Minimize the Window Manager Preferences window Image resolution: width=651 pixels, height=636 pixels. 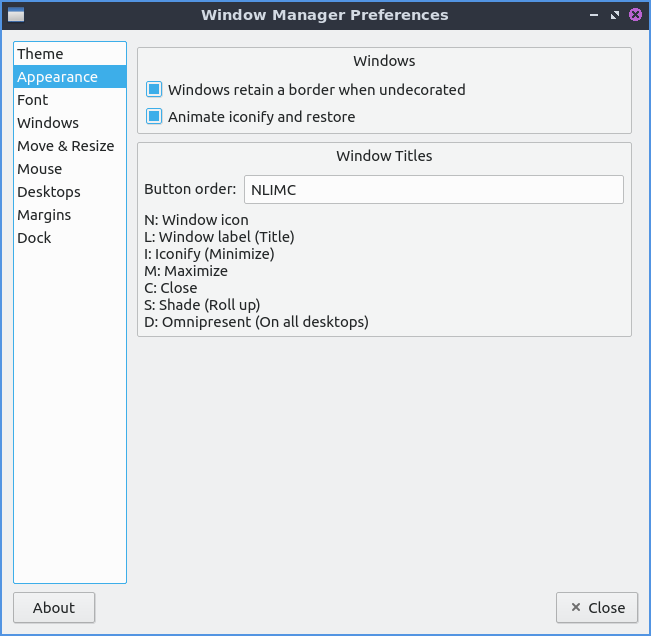pos(594,16)
